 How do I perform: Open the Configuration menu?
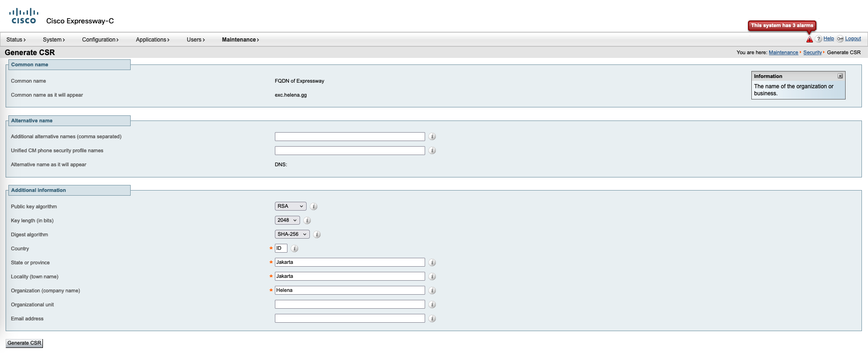[x=100, y=40]
